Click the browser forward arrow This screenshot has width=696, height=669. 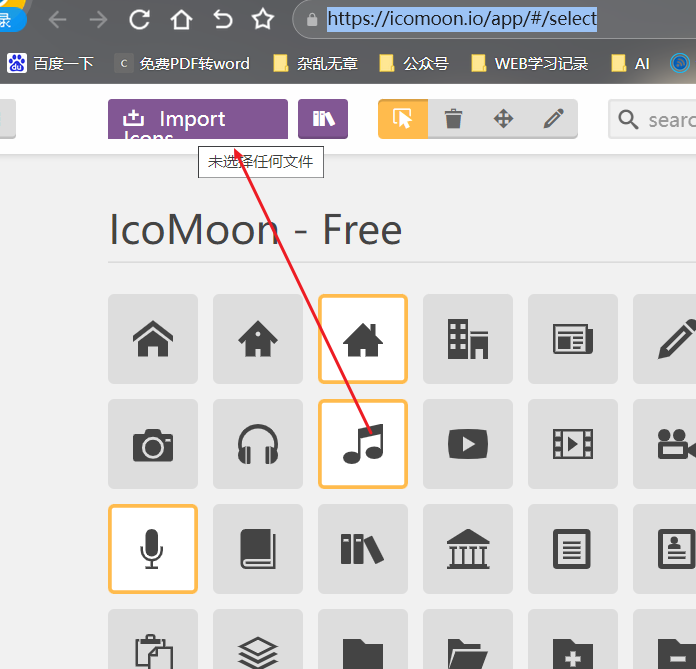point(98,20)
